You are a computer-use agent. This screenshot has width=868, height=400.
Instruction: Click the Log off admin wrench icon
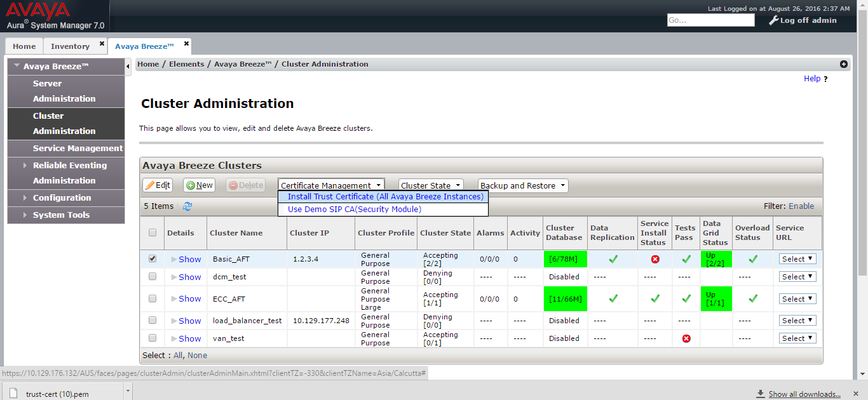[x=773, y=20]
